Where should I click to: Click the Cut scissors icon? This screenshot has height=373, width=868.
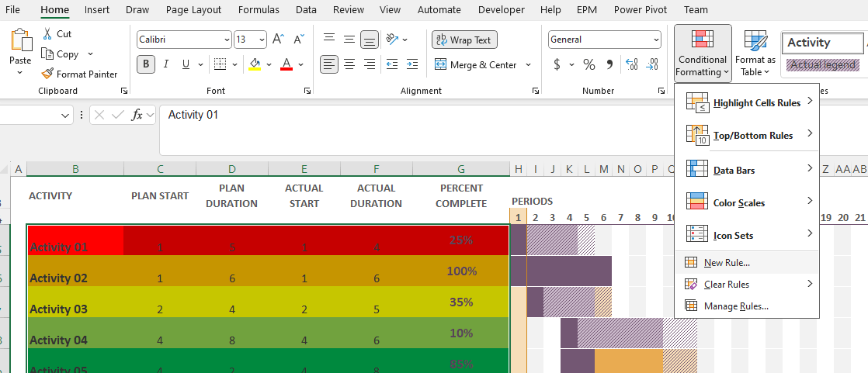coord(47,33)
